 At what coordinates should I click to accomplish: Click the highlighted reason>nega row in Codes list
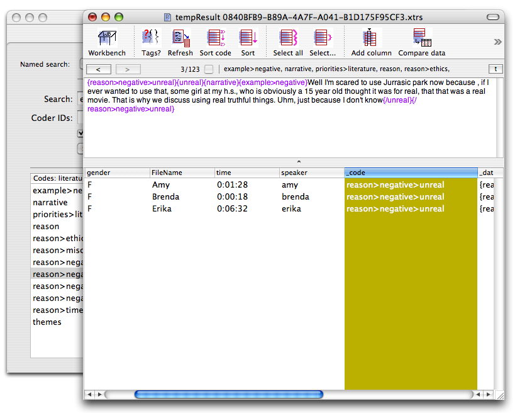(57, 274)
